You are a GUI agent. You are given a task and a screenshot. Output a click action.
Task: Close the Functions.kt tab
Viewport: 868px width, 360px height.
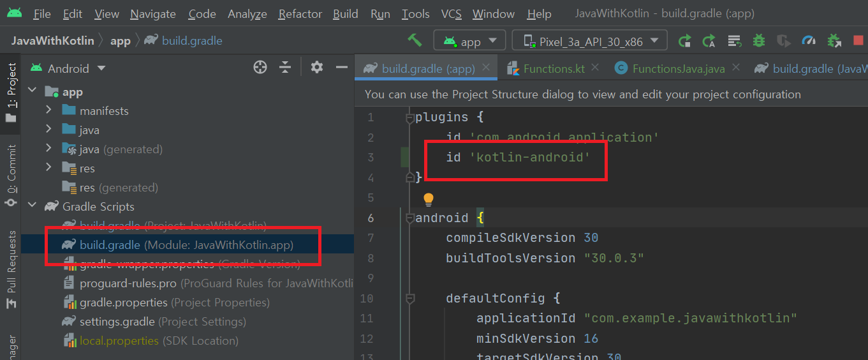(596, 67)
